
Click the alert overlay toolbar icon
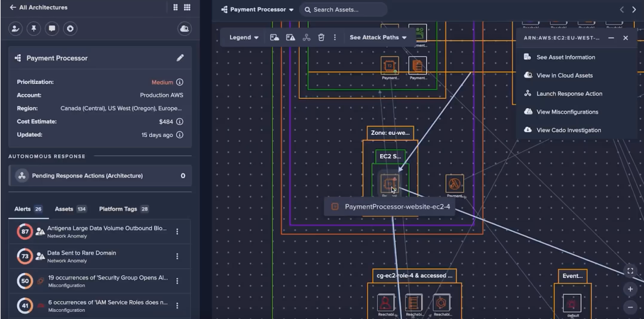[x=290, y=37]
